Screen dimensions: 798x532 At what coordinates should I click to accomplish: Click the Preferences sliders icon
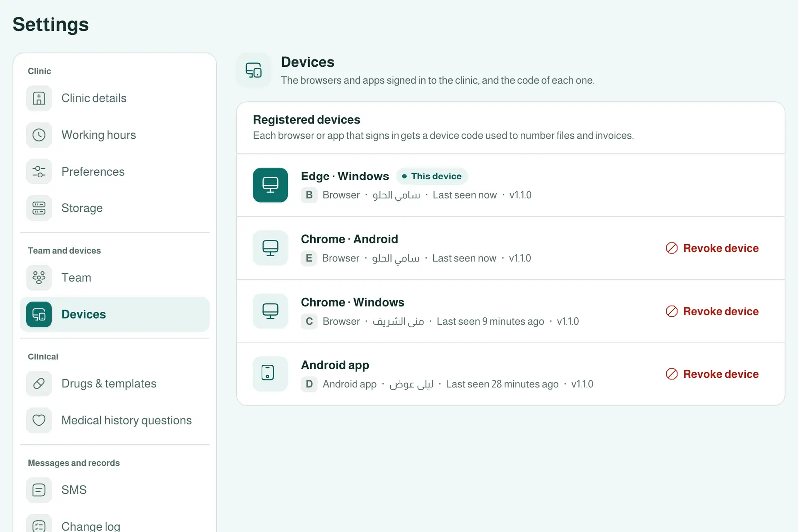[39, 172]
